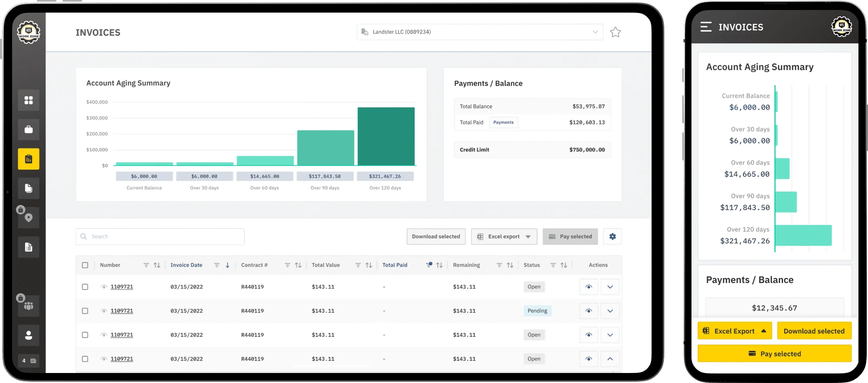Screen dimensions: 868x383
Task: Expand the first invoice row chevron
Action: pyautogui.click(x=610, y=287)
